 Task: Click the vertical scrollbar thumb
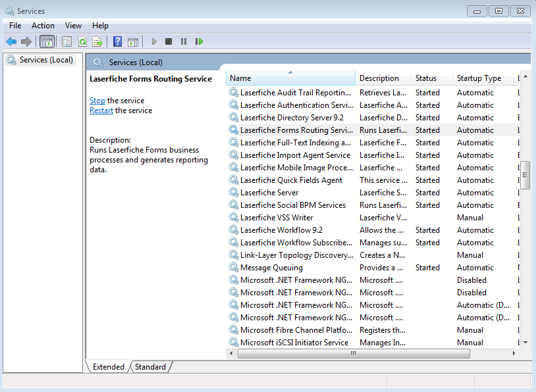[525, 175]
